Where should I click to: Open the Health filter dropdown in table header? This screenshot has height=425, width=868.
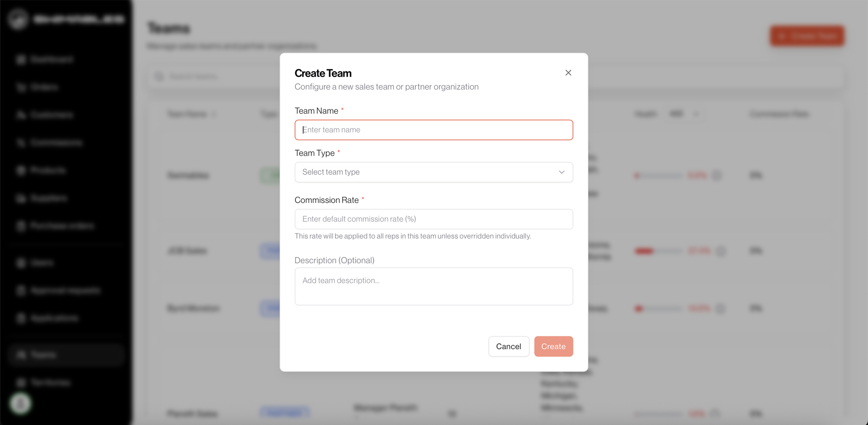click(684, 114)
